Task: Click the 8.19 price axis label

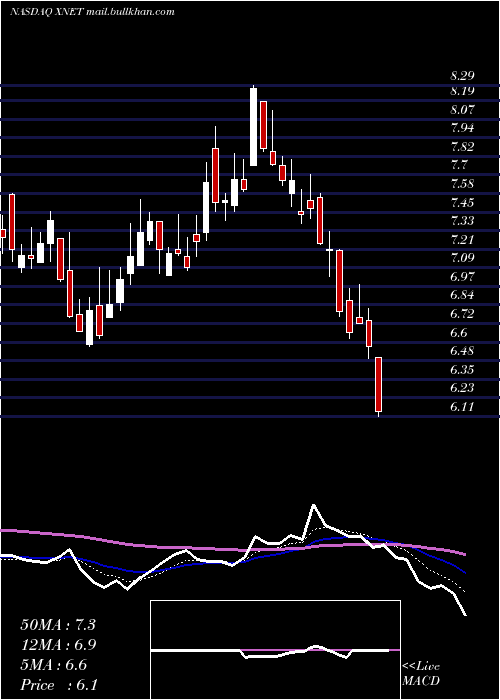Action: 462,91
